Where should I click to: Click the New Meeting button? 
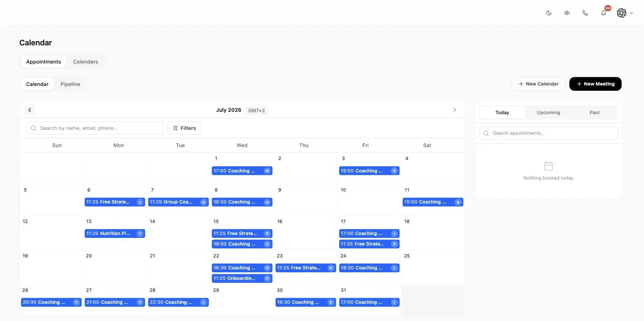click(595, 84)
